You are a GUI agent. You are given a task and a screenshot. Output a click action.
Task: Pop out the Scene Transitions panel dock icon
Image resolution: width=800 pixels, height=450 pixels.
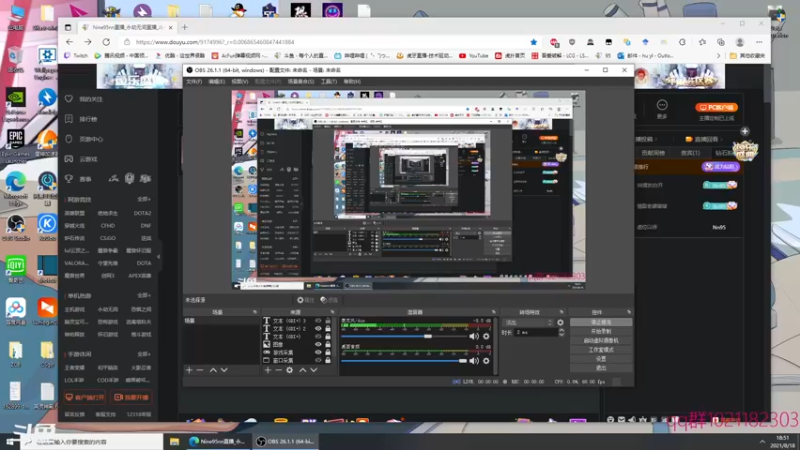point(561,312)
